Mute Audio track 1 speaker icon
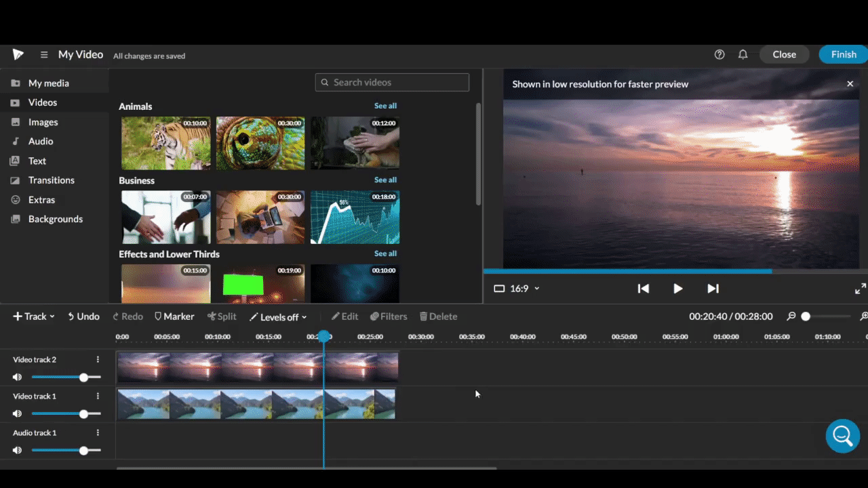Viewport: 868px width, 488px height. click(18, 451)
